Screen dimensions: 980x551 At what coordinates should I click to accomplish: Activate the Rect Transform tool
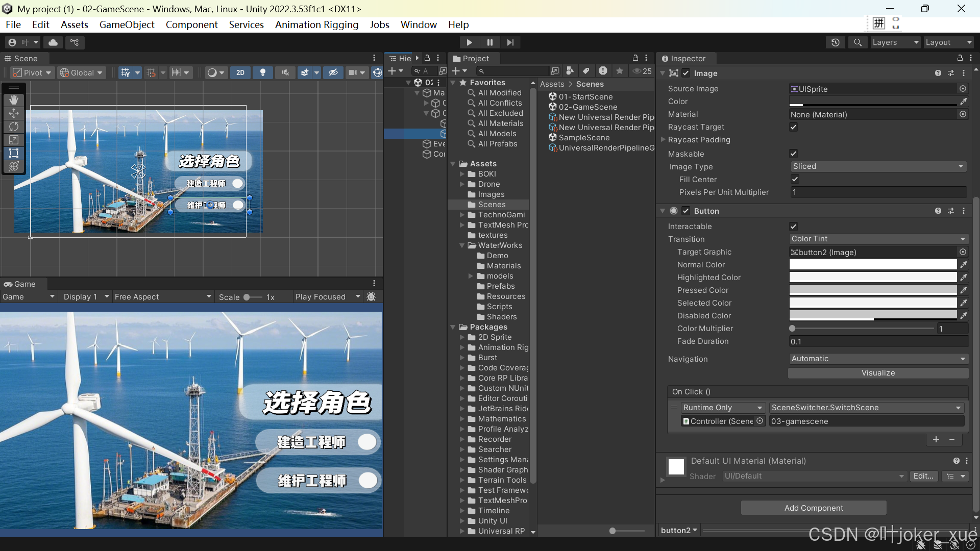pos(14,153)
